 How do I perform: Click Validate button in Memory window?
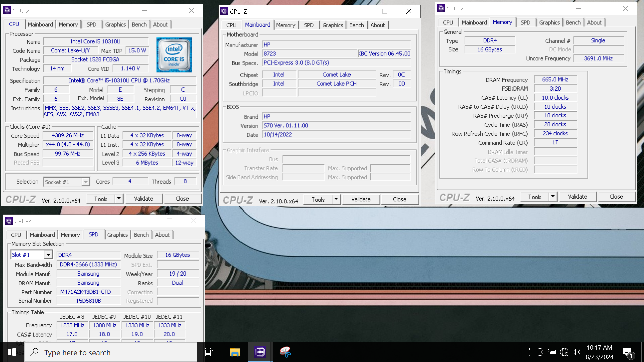coord(578,197)
